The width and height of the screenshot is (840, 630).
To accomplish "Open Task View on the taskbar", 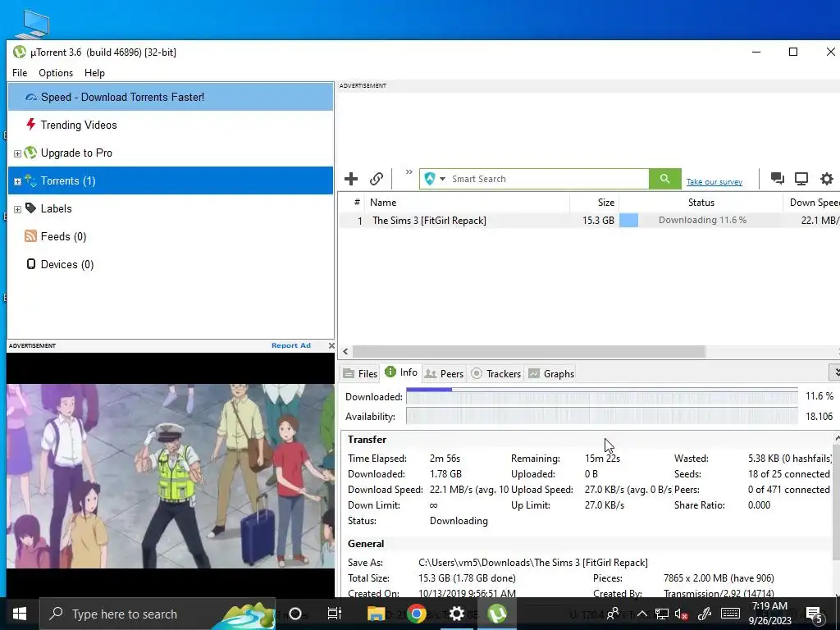I will click(335, 614).
